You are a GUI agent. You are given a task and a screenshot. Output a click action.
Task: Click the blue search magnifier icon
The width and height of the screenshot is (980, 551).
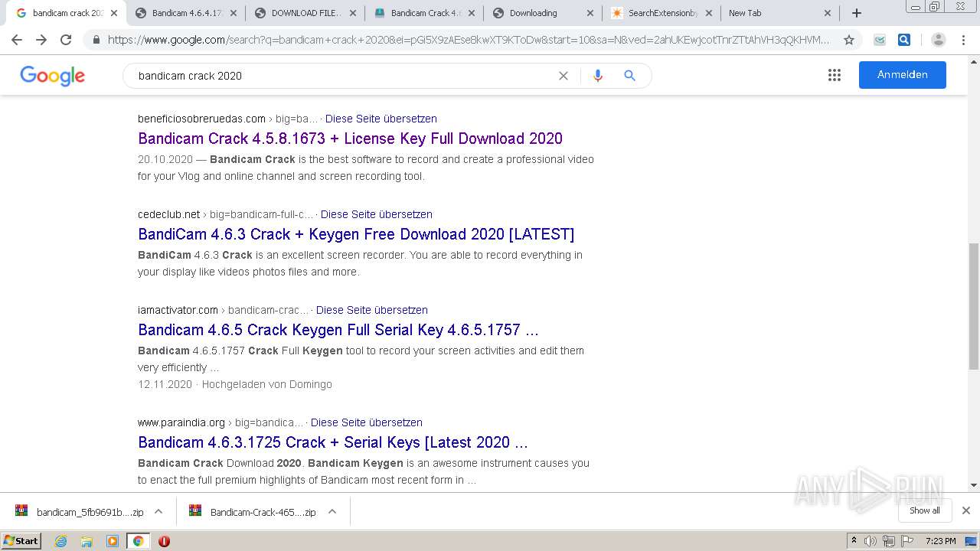point(629,76)
